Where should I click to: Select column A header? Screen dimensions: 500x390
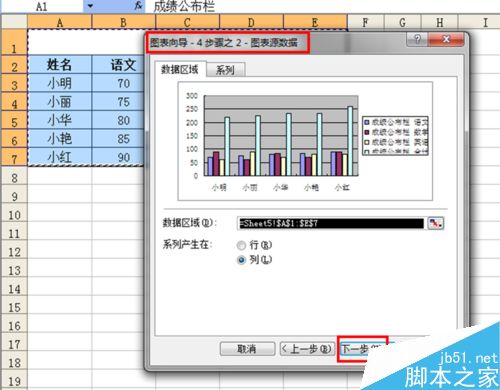point(60,22)
